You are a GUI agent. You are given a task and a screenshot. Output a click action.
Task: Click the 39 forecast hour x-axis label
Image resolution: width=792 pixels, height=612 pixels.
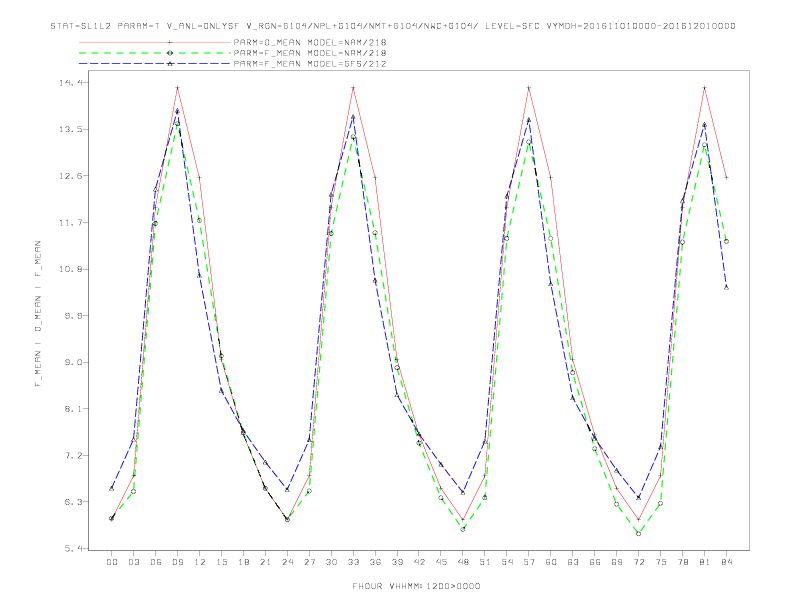(x=397, y=562)
